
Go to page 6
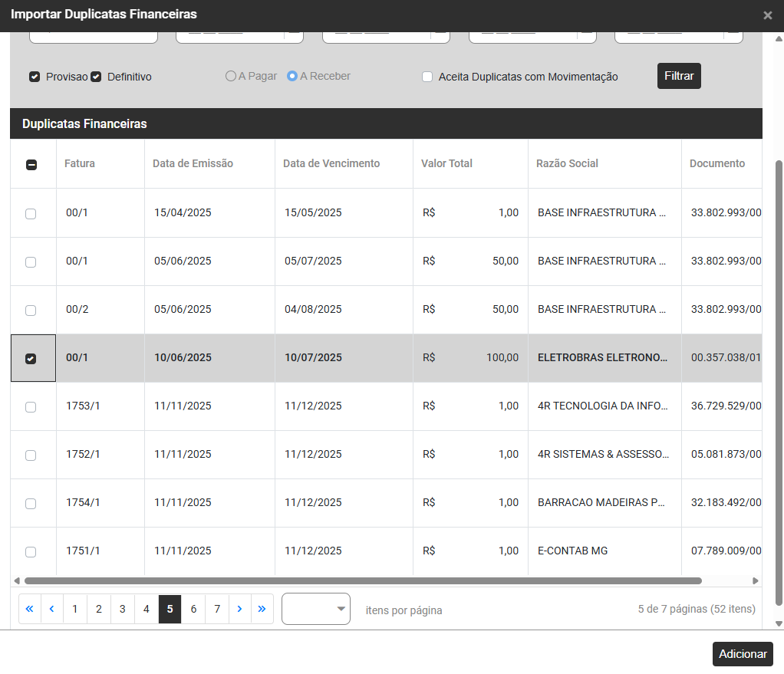[193, 609]
